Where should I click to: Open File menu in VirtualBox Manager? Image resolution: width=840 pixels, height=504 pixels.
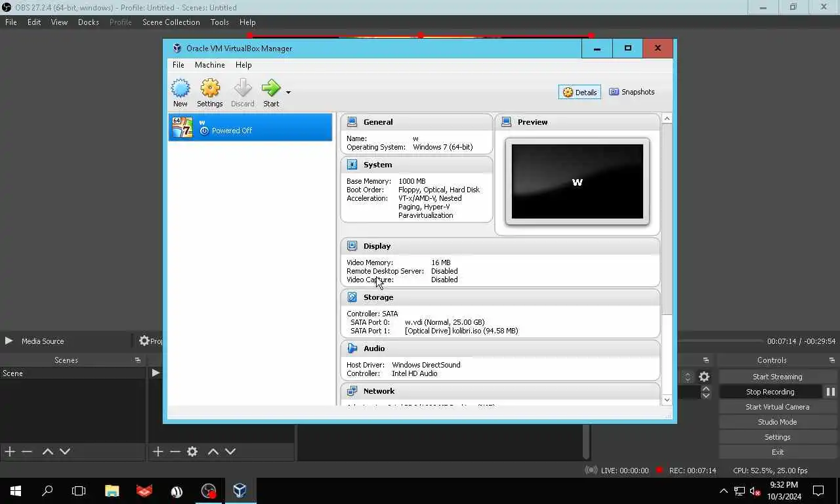(178, 65)
